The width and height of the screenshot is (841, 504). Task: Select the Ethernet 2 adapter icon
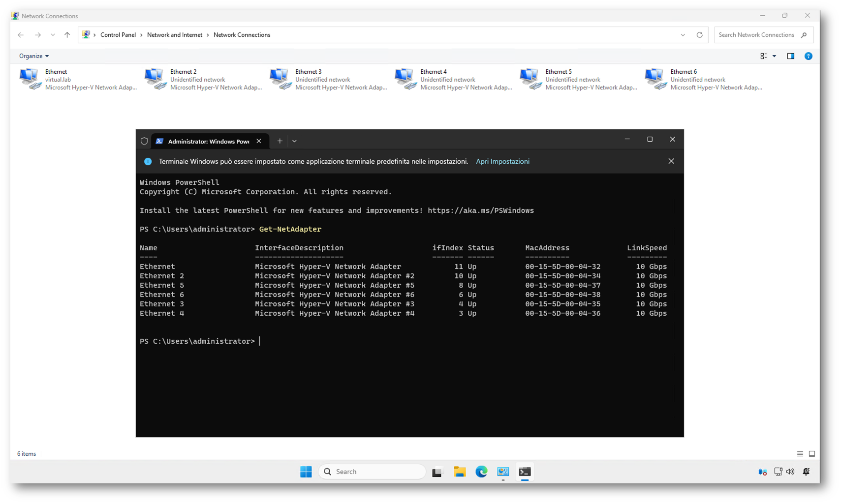(x=155, y=79)
